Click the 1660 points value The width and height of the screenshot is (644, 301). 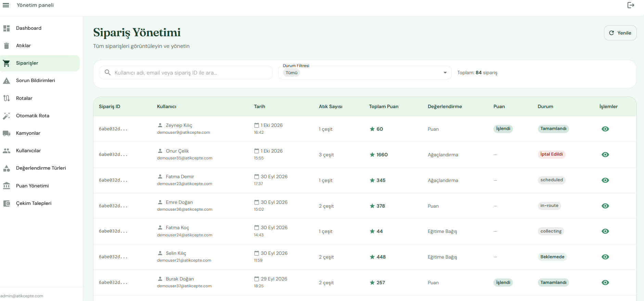coord(382,155)
